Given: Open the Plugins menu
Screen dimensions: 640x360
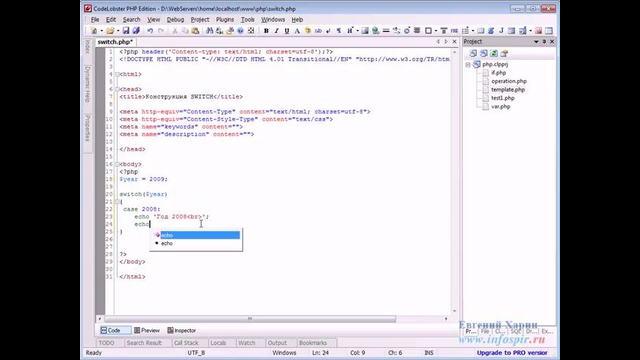Looking at the screenshot, I should point(225,20).
